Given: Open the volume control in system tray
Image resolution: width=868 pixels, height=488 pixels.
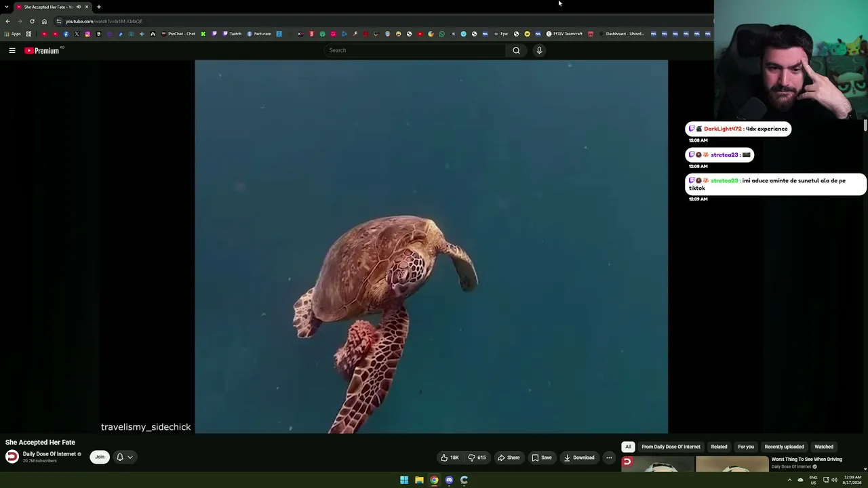Looking at the screenshot, I should [x=834, y=480].
